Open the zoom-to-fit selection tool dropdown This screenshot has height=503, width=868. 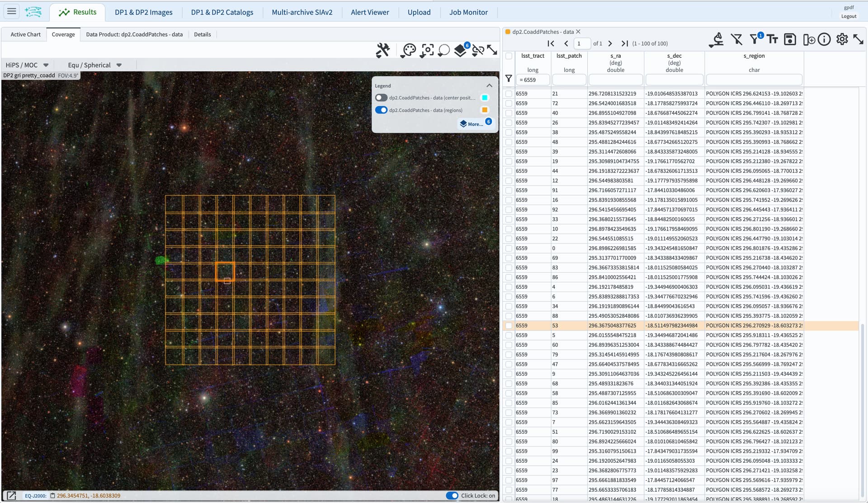pos(427,50)
